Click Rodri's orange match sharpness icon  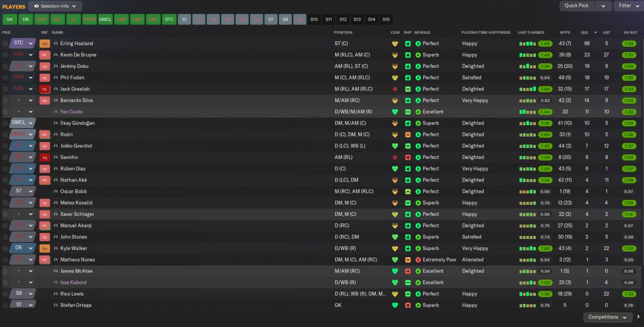(408, 134)
